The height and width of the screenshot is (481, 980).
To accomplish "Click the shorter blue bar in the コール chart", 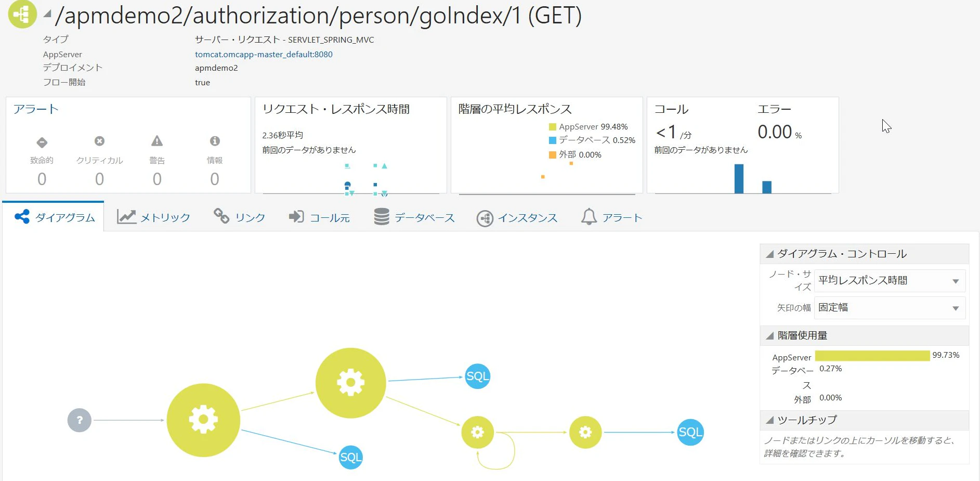I will point(767,187).
